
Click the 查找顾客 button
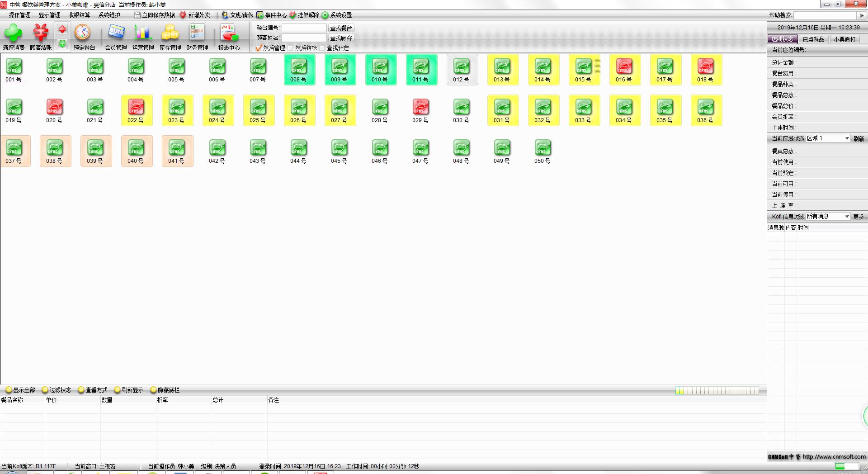341,38
